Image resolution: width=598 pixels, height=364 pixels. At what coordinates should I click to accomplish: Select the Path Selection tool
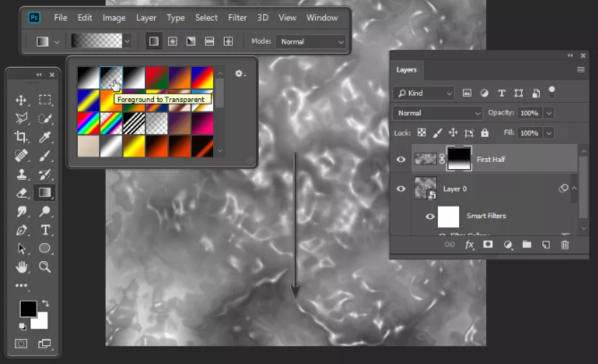point(21,249)
